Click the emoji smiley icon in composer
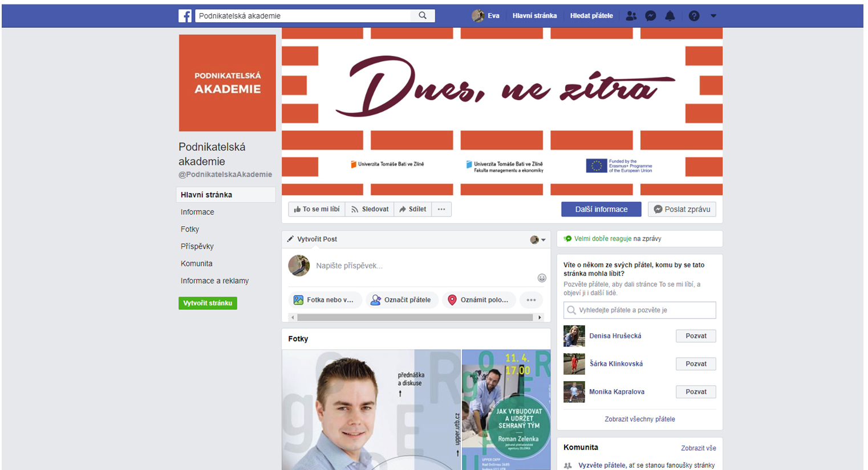This screenshot has height=470, width=868. click(x=542, y=278)
